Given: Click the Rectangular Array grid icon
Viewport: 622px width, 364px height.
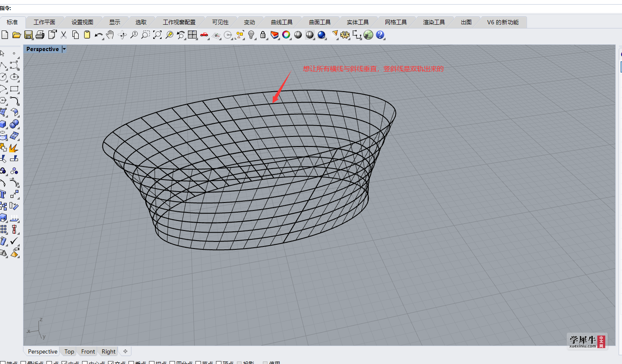Looking at the screenshot, I should pos(3,229).
